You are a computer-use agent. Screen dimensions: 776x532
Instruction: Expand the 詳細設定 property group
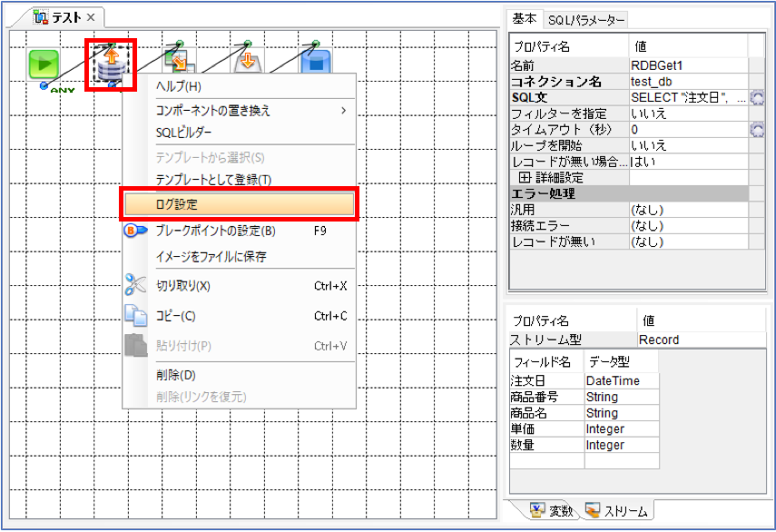coord(526,177)
